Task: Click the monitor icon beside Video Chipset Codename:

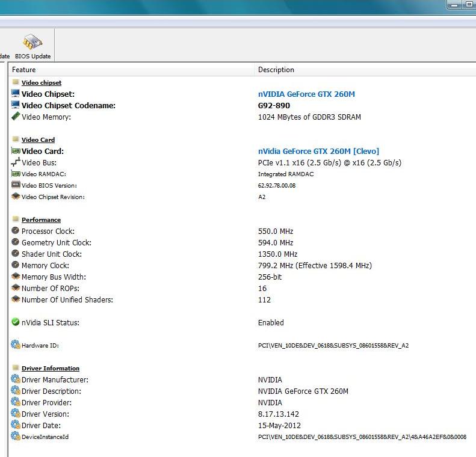Action: (16, 105)
